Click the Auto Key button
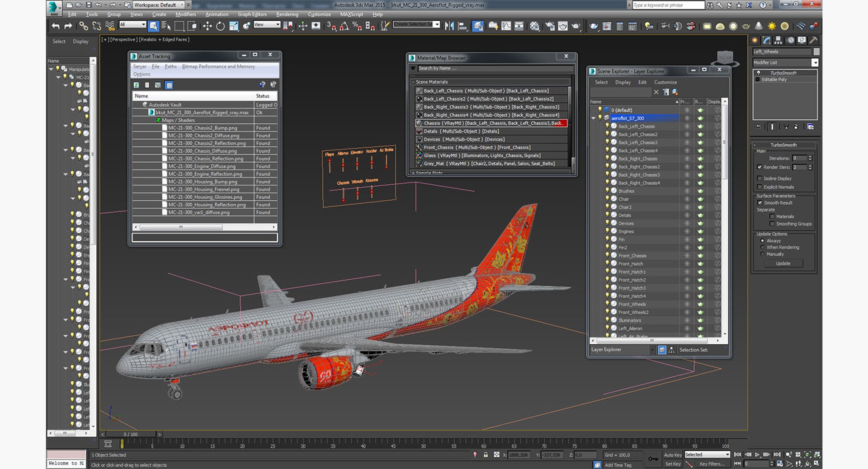 click(x=672, y=455)
